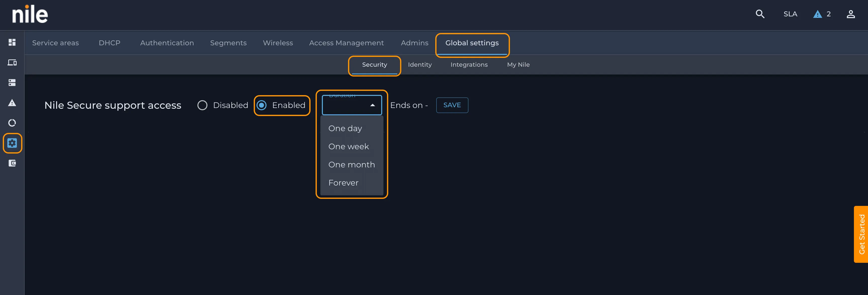Switch to the Segments tab
868x295 pixels.
tap(229, 43)
